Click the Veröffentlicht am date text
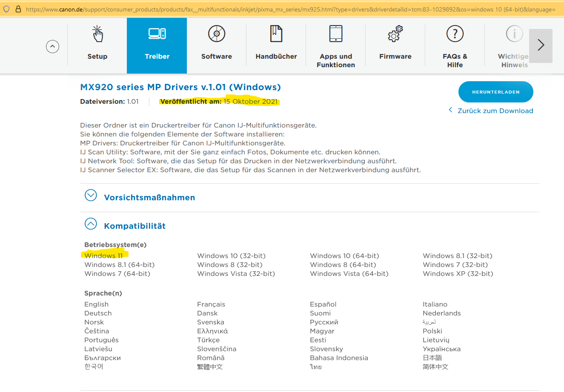The height and width of the screenshot is (392, 564). pos(219,102)
